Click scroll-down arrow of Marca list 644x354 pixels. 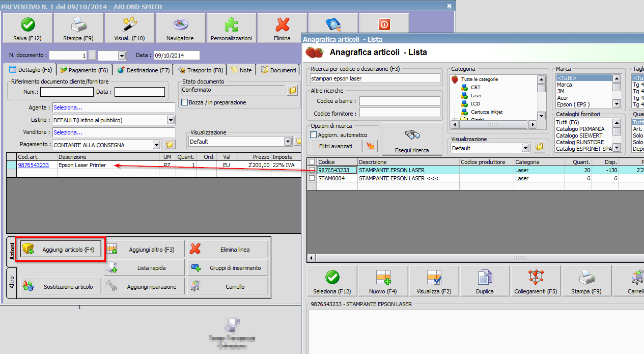pos(617,104)
